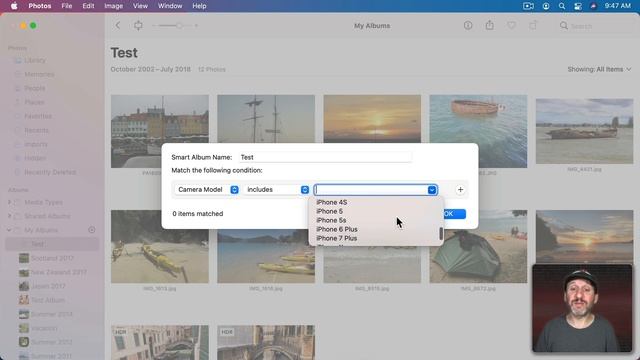Open the Camera Model condition dropdown
This screenshot has width=640, height=360.
point(207,190)
